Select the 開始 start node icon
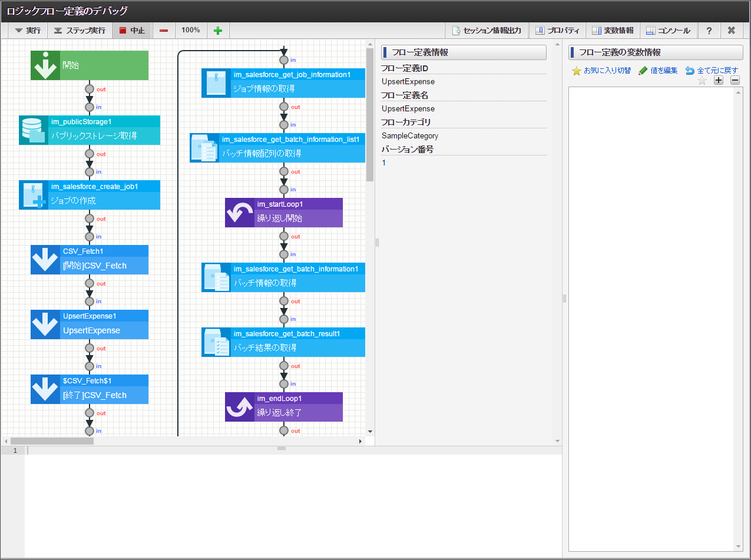751x560 pixels. click(x=45, y=65)
